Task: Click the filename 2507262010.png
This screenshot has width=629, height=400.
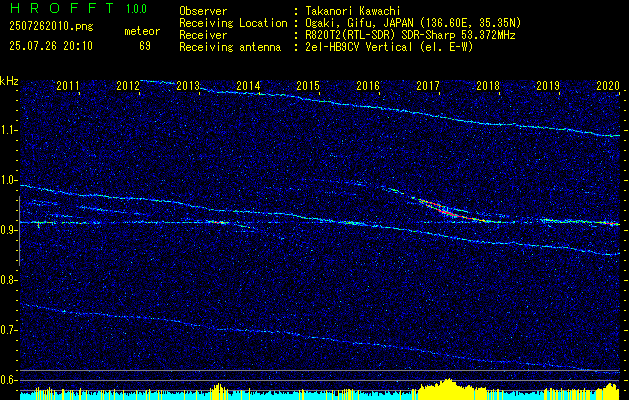Action: click(x=51, y=27)
